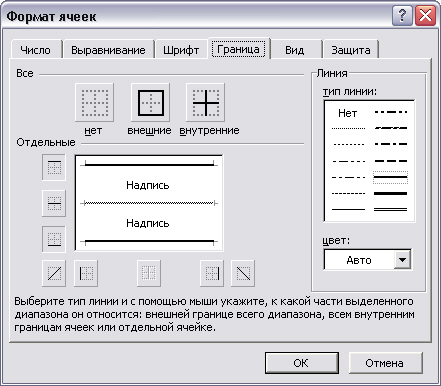The image size is (441, 386).
Task: Apply the 'нет' no-border preset
Action: [95, 102]
